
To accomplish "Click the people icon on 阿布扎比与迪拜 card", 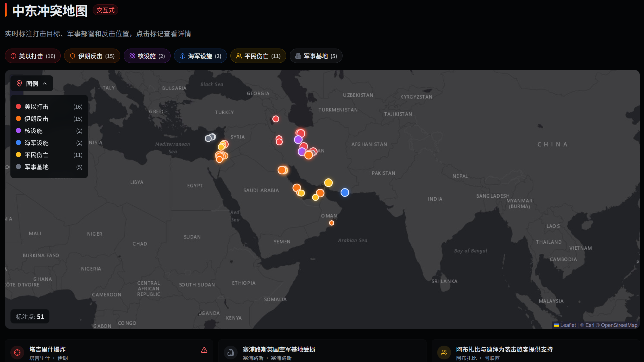I will click(x=444, y=353).
